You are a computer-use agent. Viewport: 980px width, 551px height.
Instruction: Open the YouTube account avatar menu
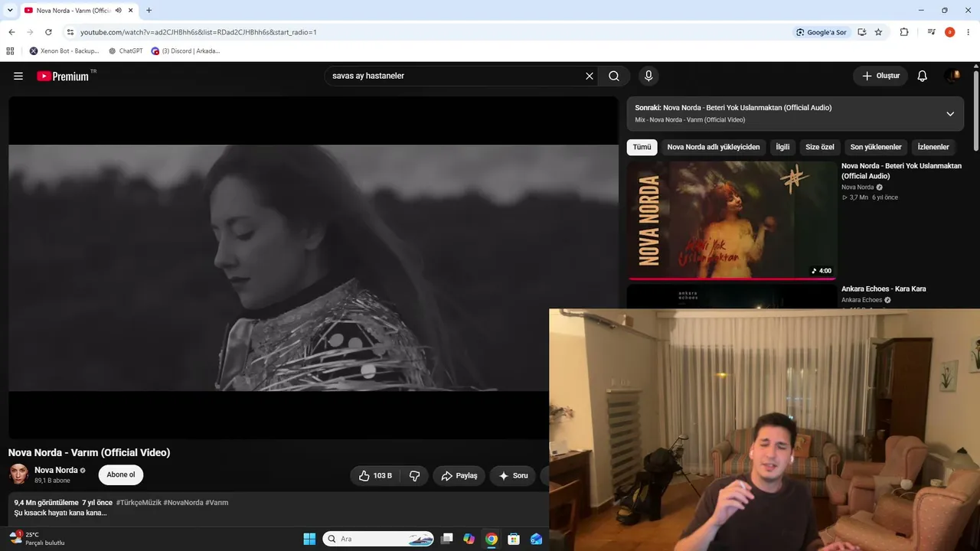coord(952,76)
